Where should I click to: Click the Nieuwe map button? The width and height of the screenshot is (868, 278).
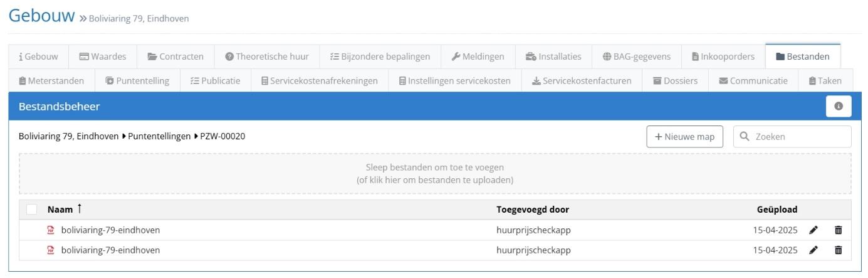click(x=684, y=137)
